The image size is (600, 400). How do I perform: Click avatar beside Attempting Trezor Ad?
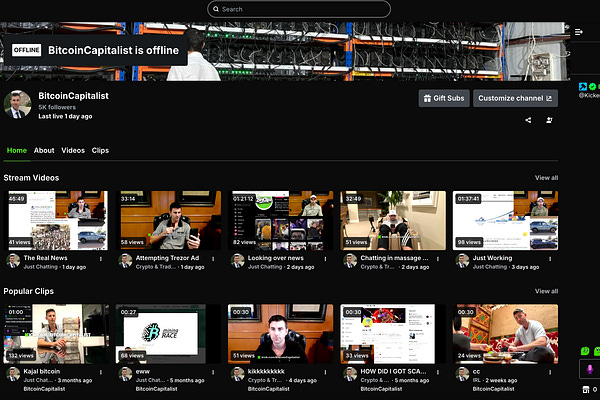click(125, 261)
